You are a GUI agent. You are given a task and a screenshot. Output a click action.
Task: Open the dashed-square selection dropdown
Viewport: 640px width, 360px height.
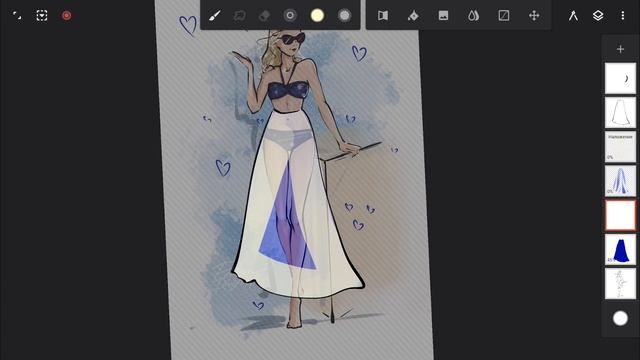(x=42, y=16)
